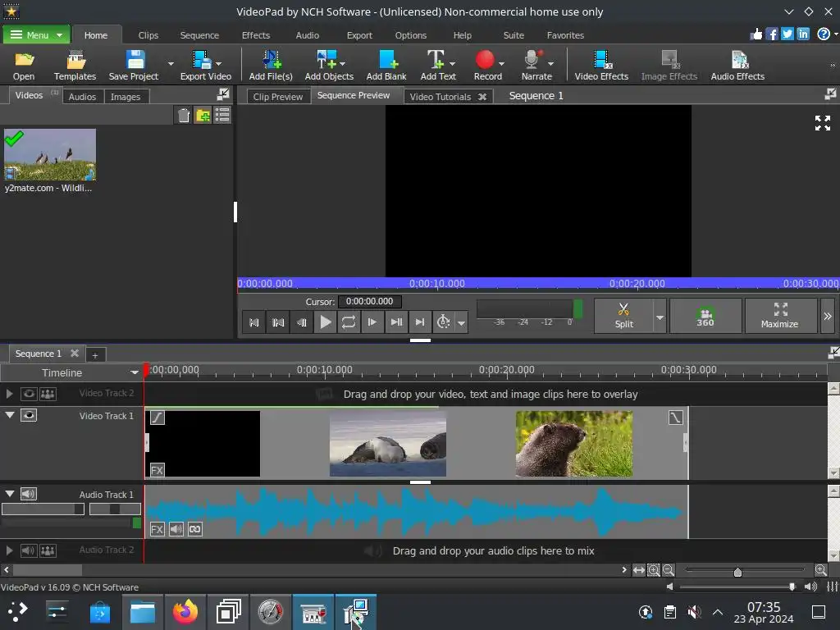Viewport: 840px width, 630px height.
Task: Toggle system volume mute in tray
Action: 694,612
